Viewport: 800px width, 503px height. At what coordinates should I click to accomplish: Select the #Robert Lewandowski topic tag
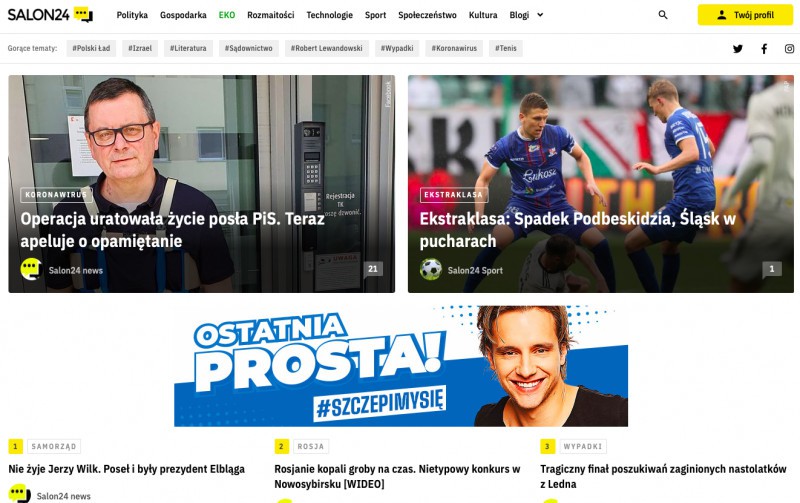(x=327, y=48)
